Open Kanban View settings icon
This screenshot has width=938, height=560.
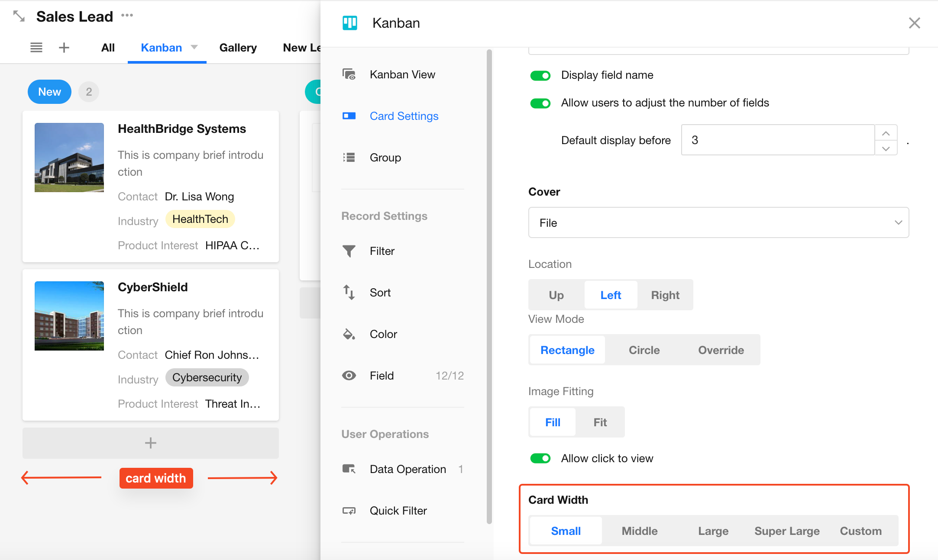(x=349, y=74)
